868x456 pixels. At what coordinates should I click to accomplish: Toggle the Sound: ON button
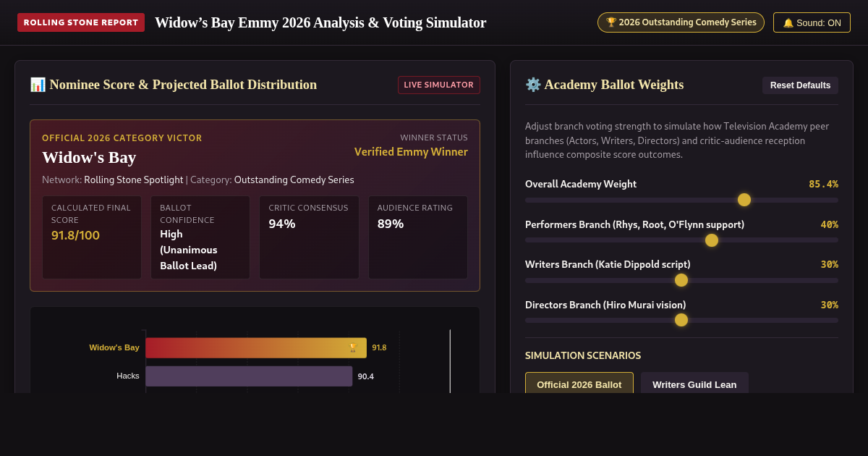[x=812, y=22]
